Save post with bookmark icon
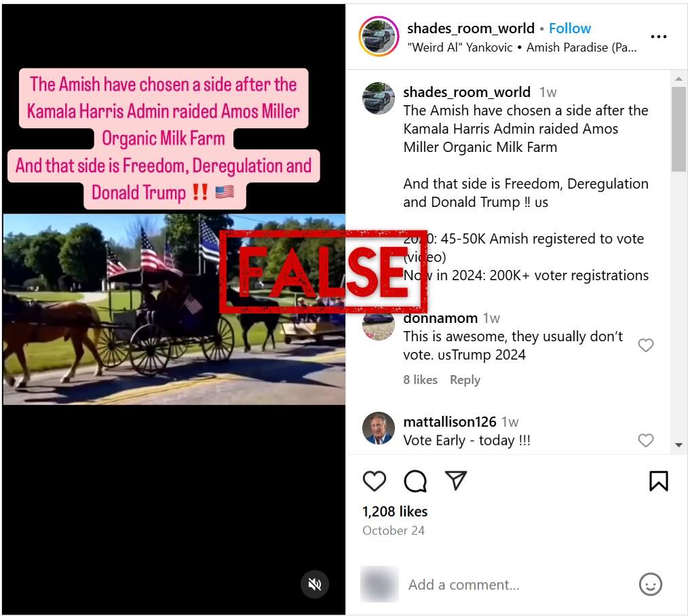 [x=658, y=481]
